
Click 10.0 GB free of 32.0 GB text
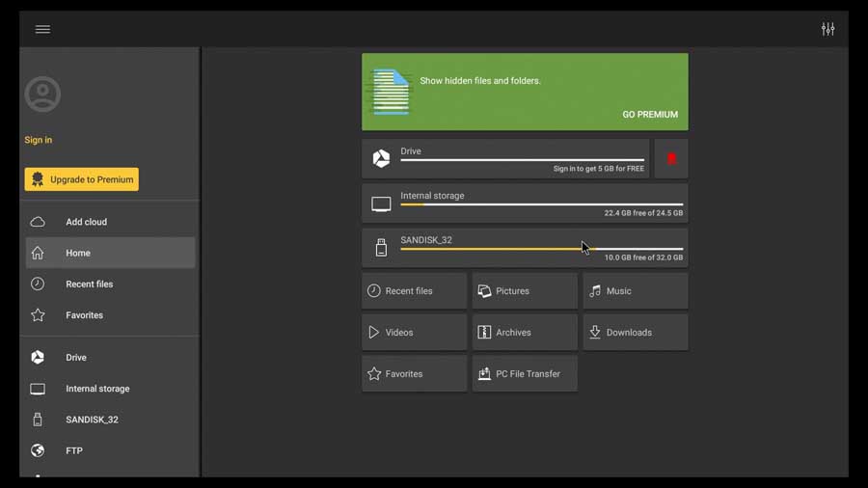(643, 258)
